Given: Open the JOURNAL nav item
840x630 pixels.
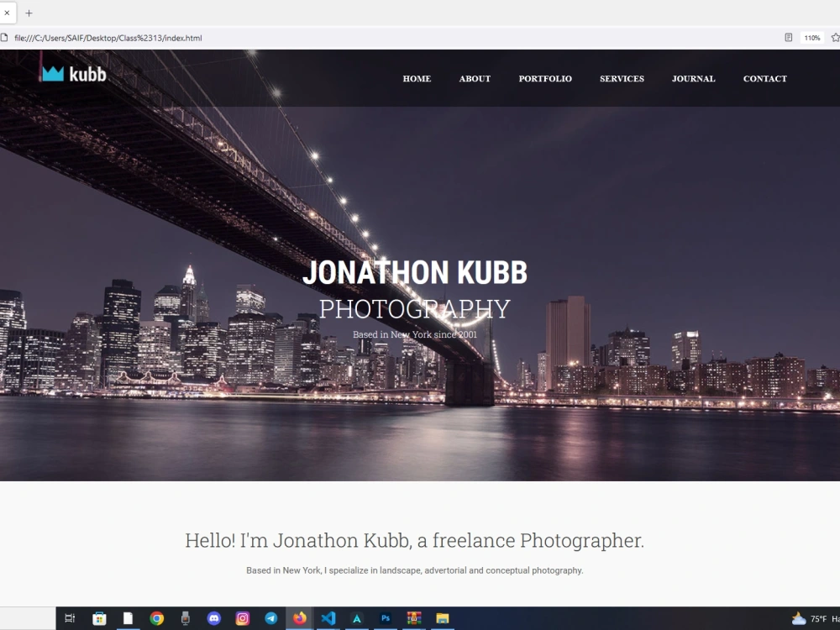Looking at the screenshot, I should (693, 79).
